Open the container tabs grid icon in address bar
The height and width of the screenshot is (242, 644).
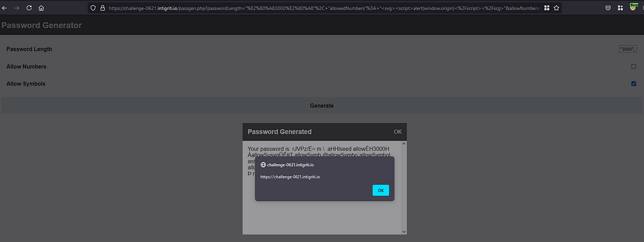(x=547, y=8)
